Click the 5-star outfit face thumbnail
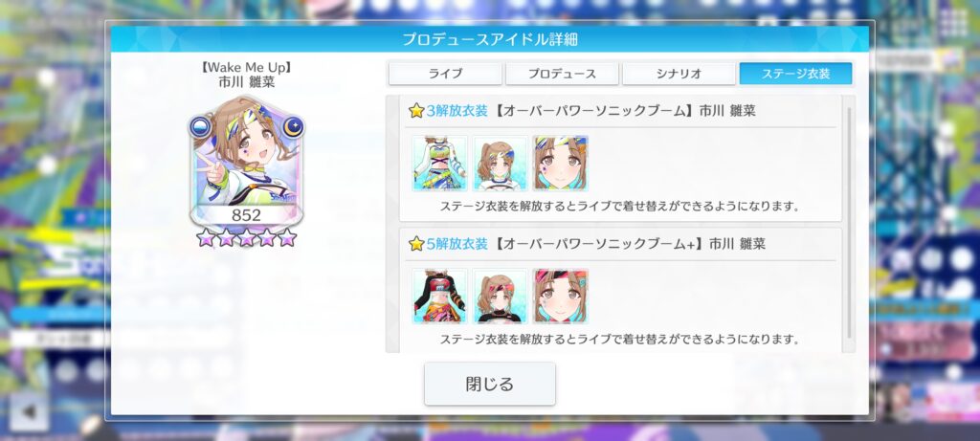The width and height of the screenshot is (980, 441). click(561, 297)
